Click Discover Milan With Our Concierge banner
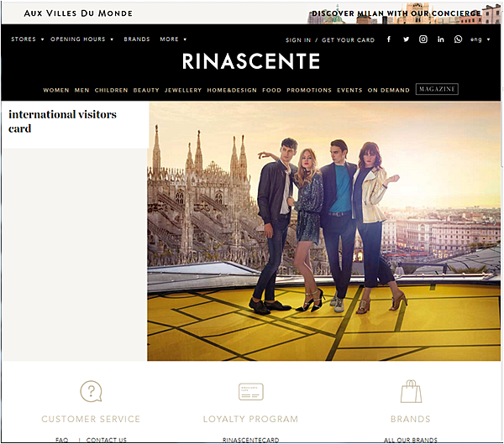The image size is (504, 444). pos(396,13)
